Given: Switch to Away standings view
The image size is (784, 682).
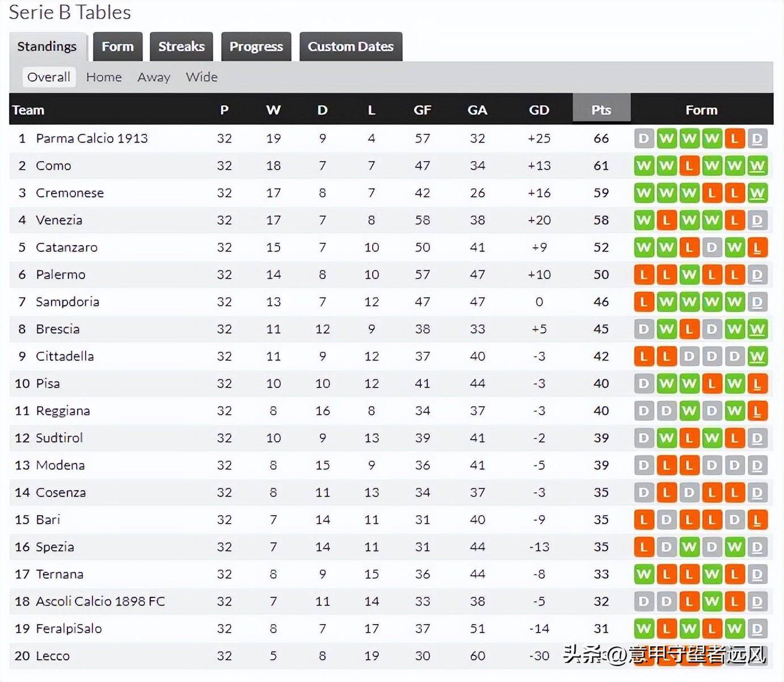Looking at the screenshot, I should [x=154, y=77].
